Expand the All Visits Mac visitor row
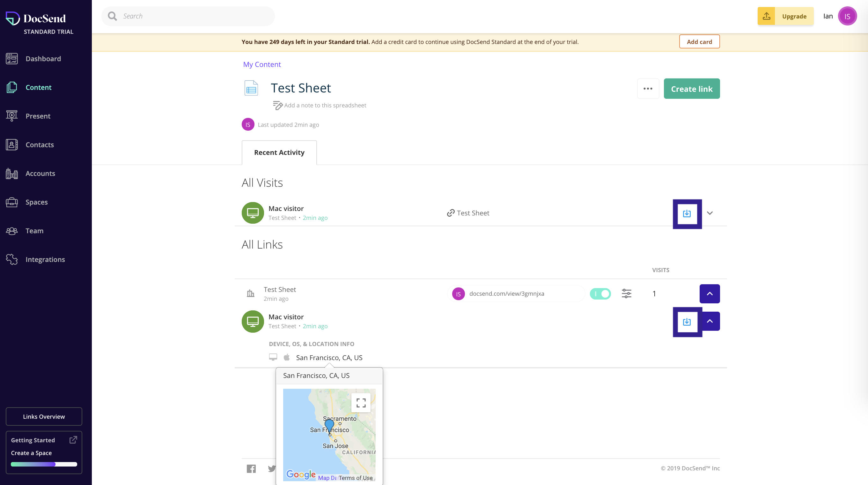 (x=710, y=213)
